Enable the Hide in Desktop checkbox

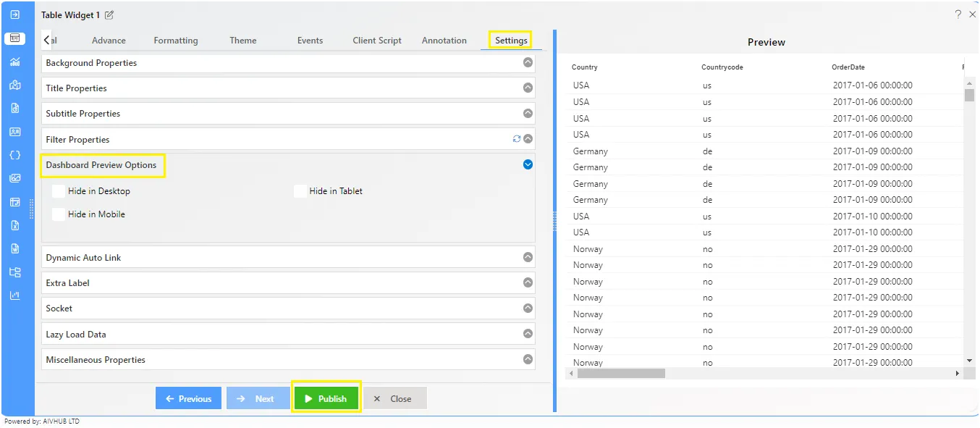click(x=59, y=191)
